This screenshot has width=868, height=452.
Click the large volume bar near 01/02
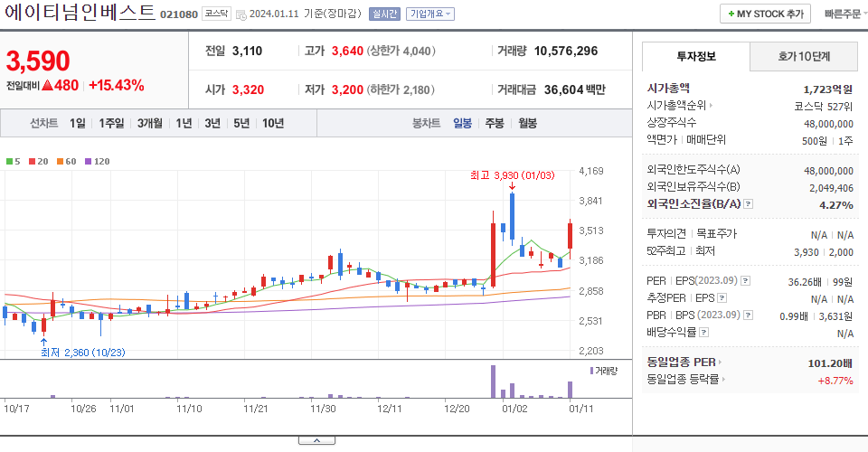click(x=493, y=381)
